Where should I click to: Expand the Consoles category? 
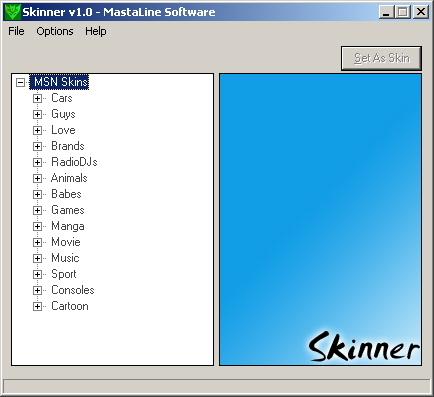pyautogui.click(x=37, y=290)
